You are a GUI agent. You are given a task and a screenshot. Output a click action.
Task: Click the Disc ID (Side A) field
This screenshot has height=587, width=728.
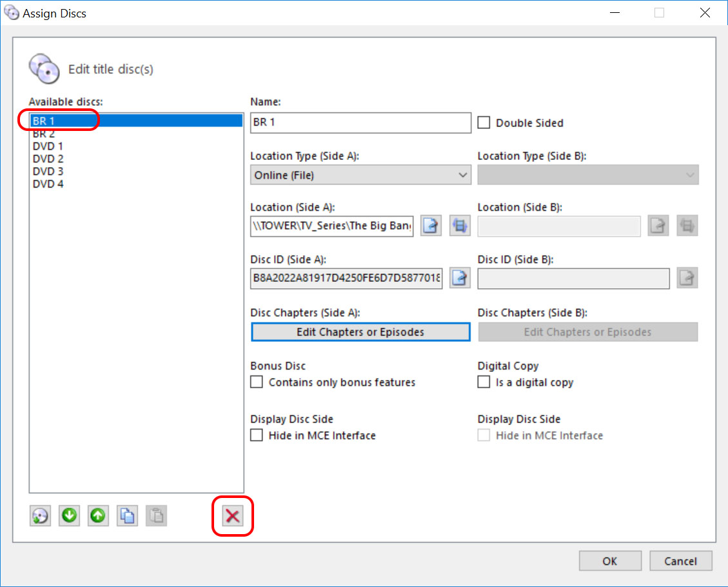[346, 278]
